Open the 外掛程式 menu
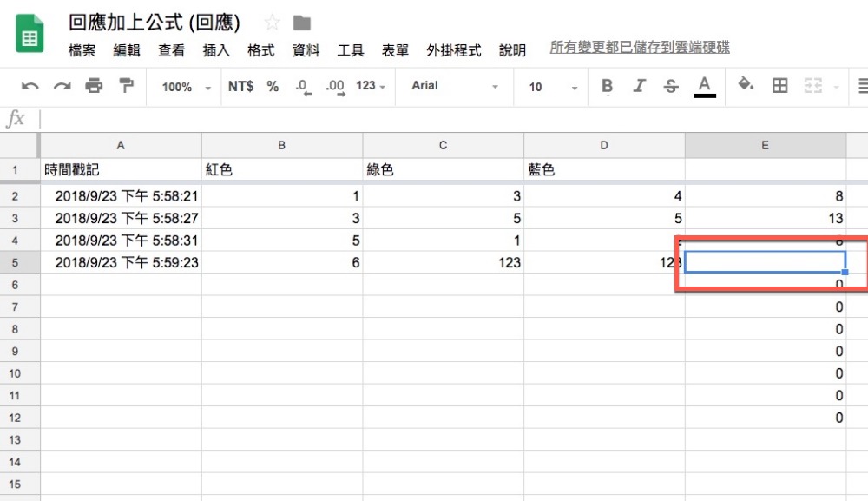Image resolution: width=868 pixels, height=501 pixels. (454, 50)
